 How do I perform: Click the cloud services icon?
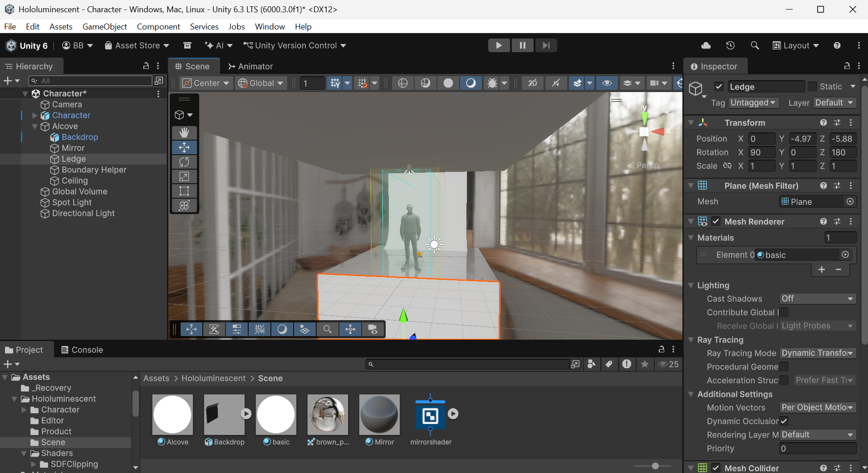(x=706, y=45)
